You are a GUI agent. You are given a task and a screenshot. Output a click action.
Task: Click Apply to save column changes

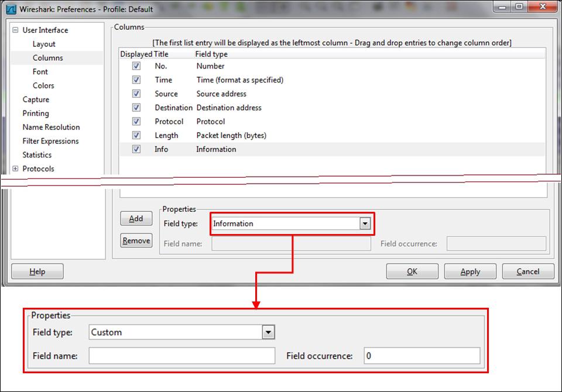tap(470, 271)
